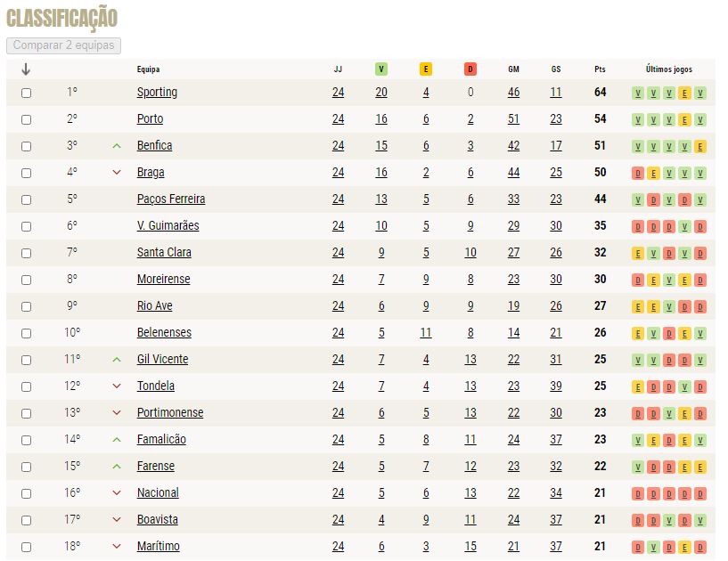Image resolution: width=728 pixels, height=561 pixels.
Task: Click Sporting's yellow E recent result badge
Action: coord(684,93)
